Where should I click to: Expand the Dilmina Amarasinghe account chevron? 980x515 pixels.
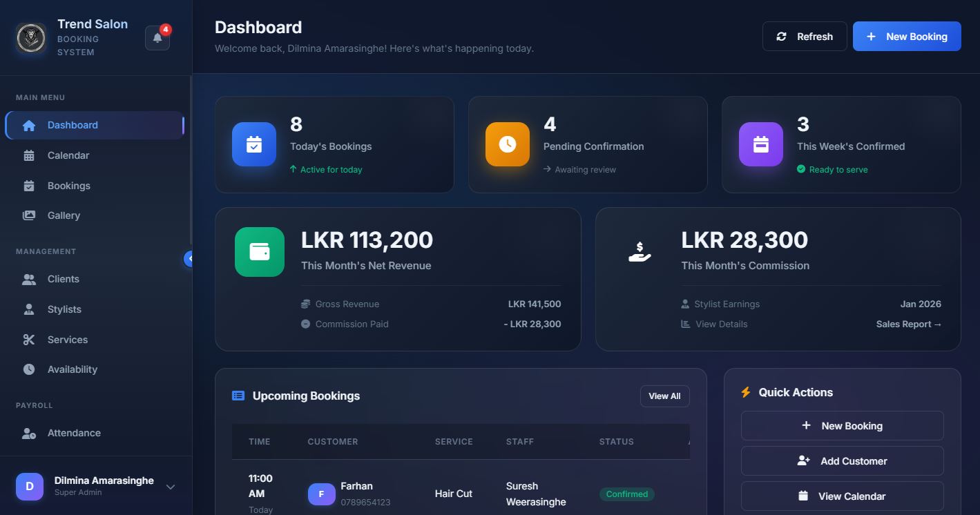pyautogui.click(x=170, y=486)
